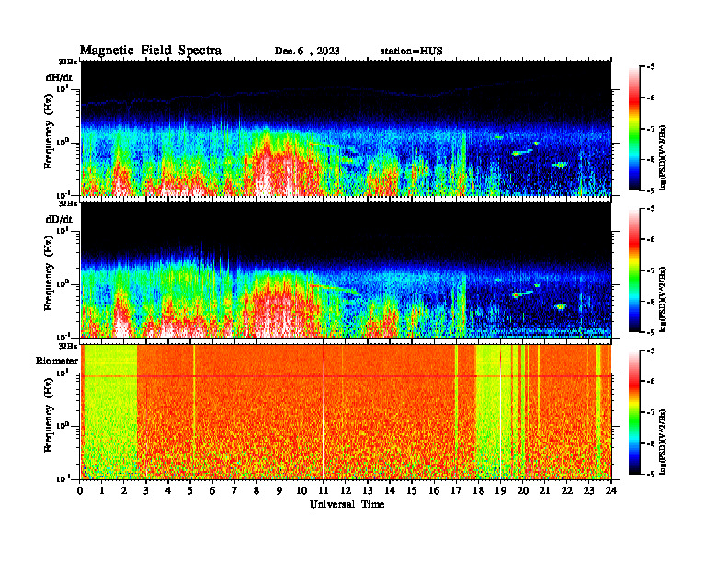Click the color scale bar beside the Riometer panel
This screenshot has width=728, height=563.
coord(634,412)
